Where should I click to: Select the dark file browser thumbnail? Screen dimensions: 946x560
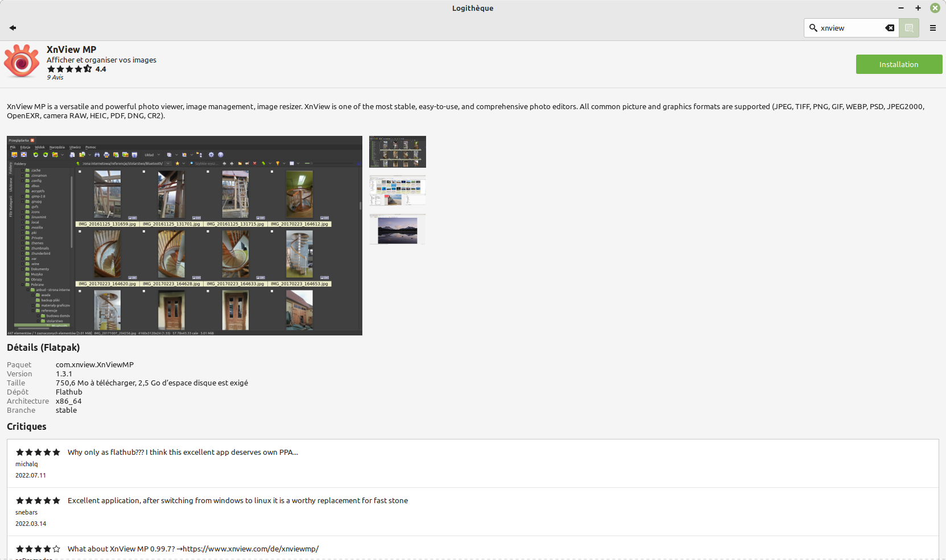tap(398, 152)
